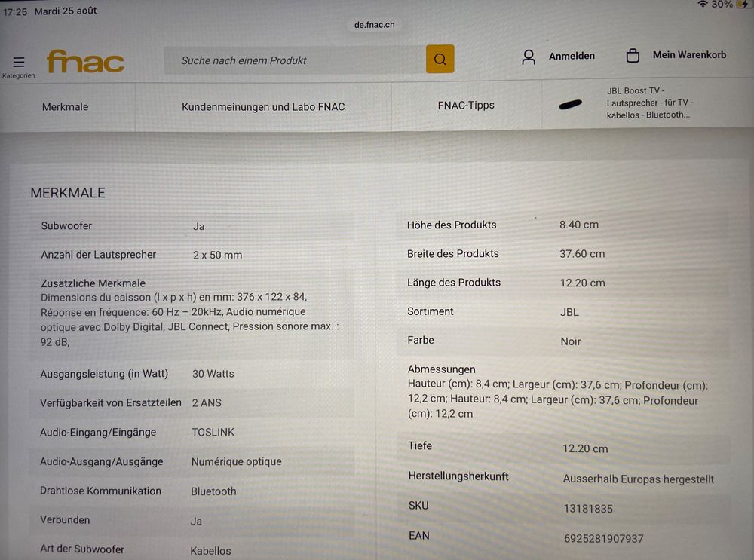Click the Anmelden user icon
This screenshot has height=560, width=754.
click(529, 57)
